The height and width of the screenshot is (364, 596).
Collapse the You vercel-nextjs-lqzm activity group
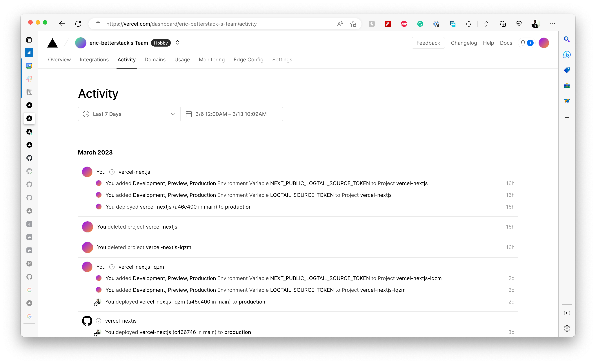[x=112, y=267]
